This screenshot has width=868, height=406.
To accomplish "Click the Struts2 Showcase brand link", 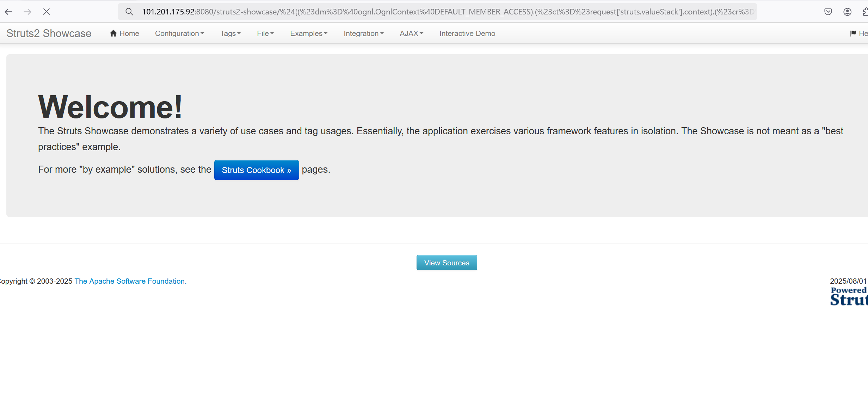I will (x=49, y=33).
